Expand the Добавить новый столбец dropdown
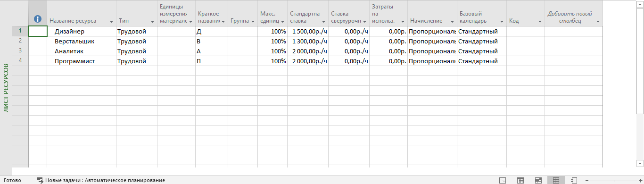 pyautogui.click(x=598, y=22)
